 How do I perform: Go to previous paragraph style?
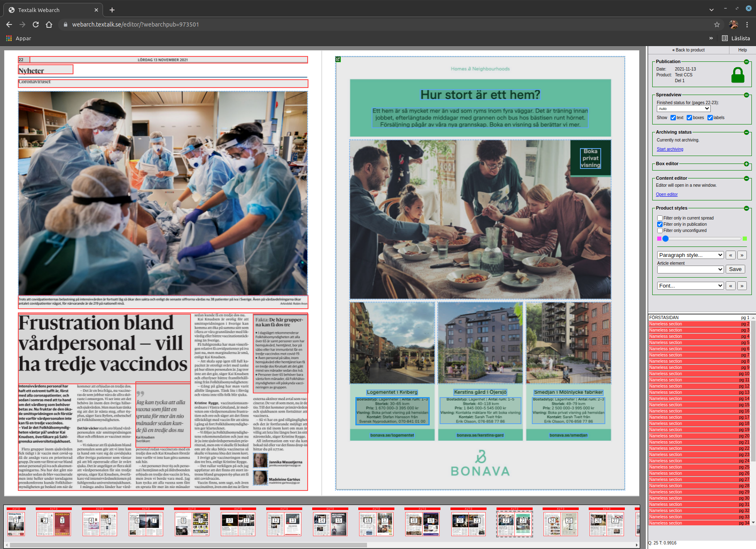pos(731,255)
